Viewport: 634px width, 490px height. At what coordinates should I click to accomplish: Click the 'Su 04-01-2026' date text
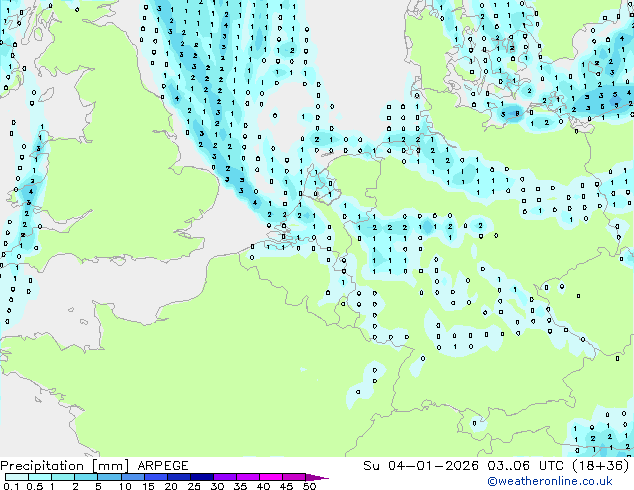pyautogui.click(x=421, y=466)
